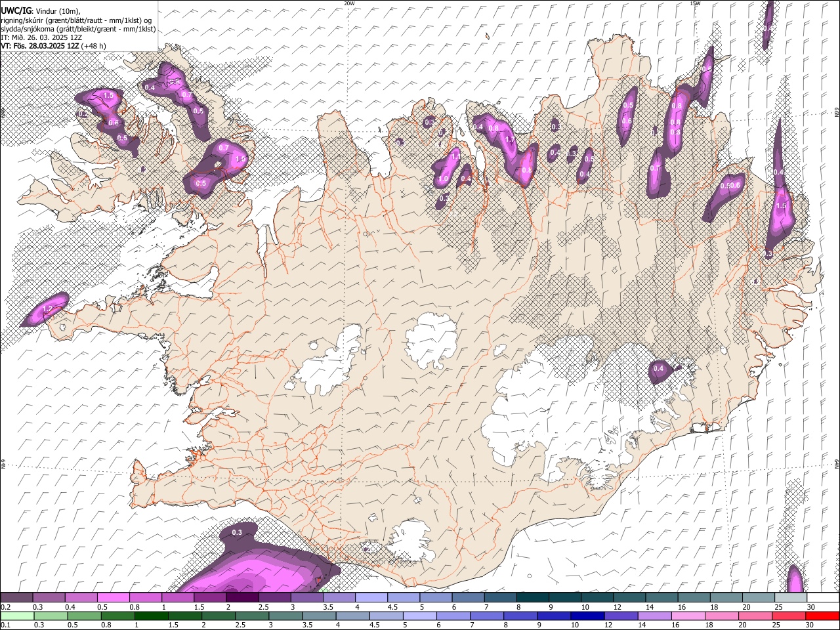This screenshot has height=630, width=840.
Task: Select light lavender 4–4.5 swatch in upper legend
Action: (x=371, y=598)
